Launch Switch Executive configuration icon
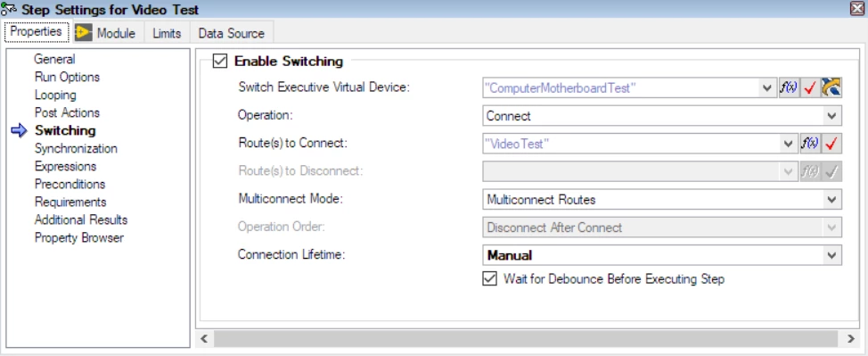This screenshot has height=356, width=868. [x=831, y=87]
